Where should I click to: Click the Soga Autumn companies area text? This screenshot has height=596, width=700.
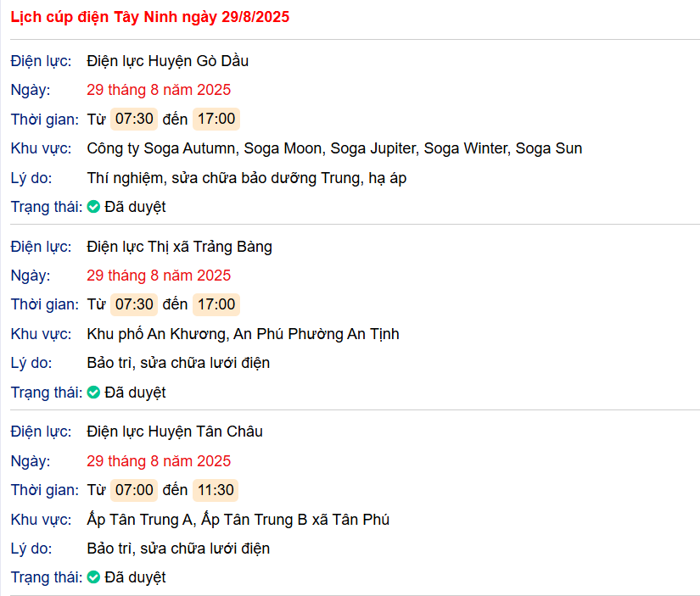point(334,148)
